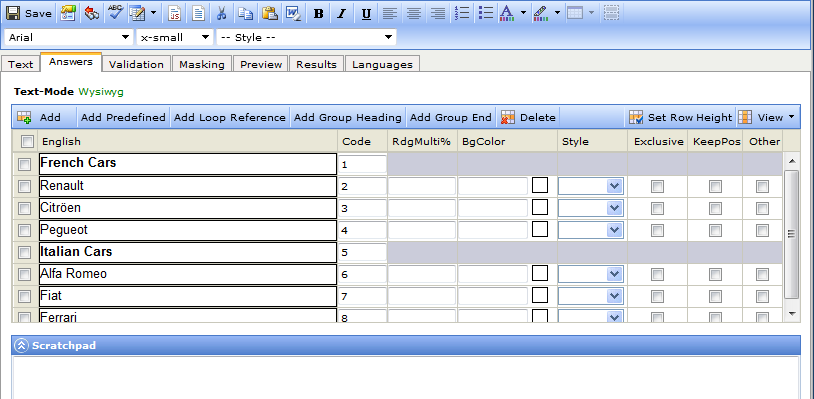Viewport: 814px width, 399px height.
Task: Switch to the Results tab
Action: 316,64
